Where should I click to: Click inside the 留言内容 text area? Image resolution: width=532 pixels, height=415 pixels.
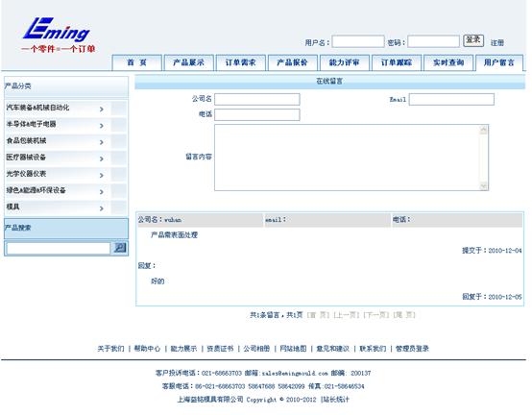click(x=347, y=158)
